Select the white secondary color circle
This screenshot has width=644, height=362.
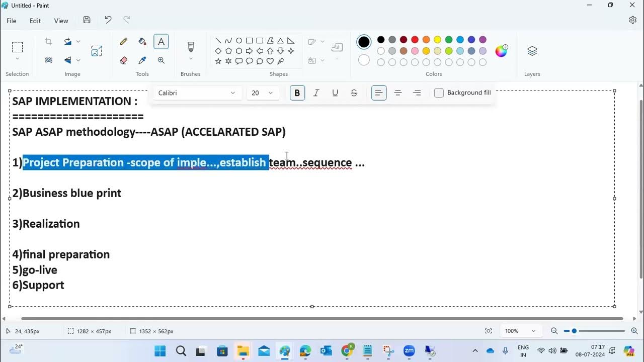(364, 60)
